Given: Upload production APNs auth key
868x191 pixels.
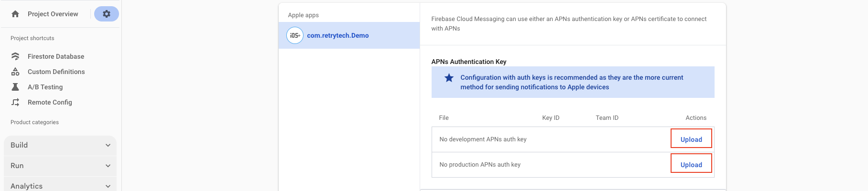Looking at the screenshot, I should pyautogui.click(x=691, y=165).
